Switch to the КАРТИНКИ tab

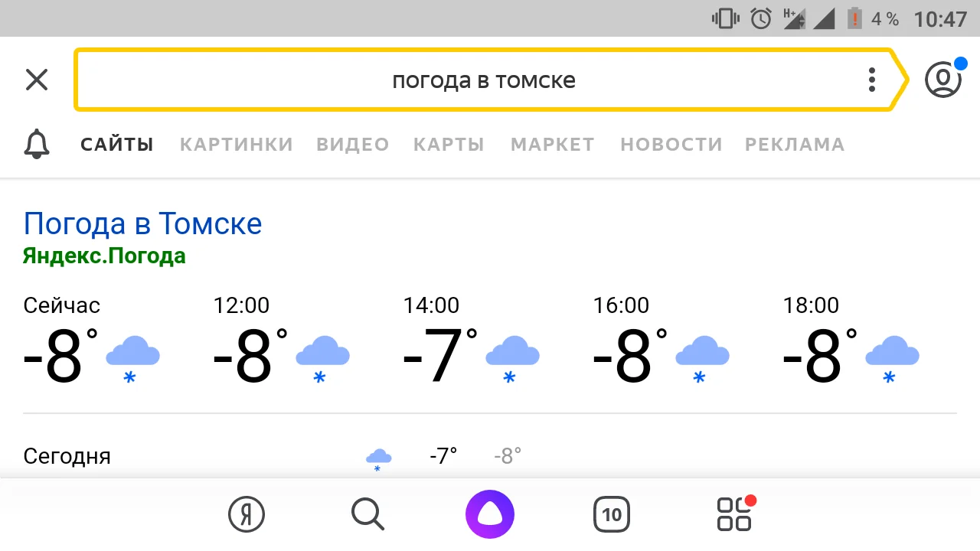point(236,144)
